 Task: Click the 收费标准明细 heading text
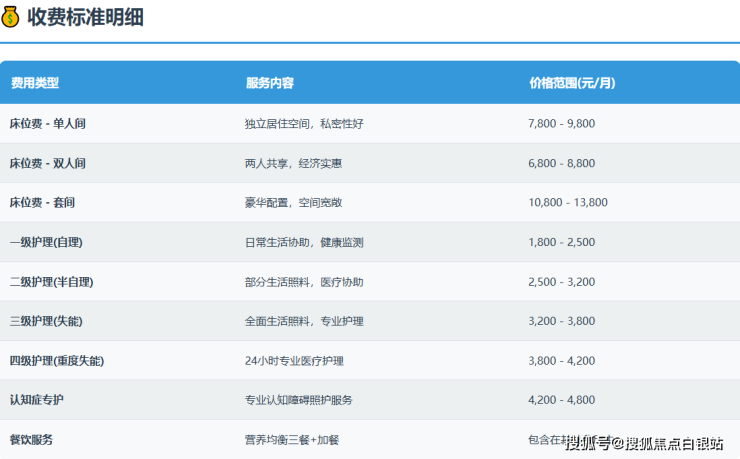[x=85, y=17]
